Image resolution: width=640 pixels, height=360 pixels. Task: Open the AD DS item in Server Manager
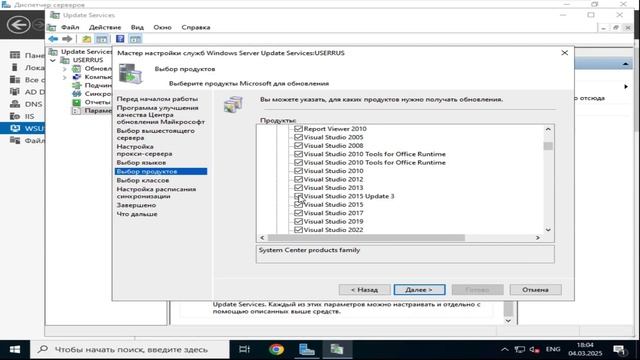(x=35, y=92)
